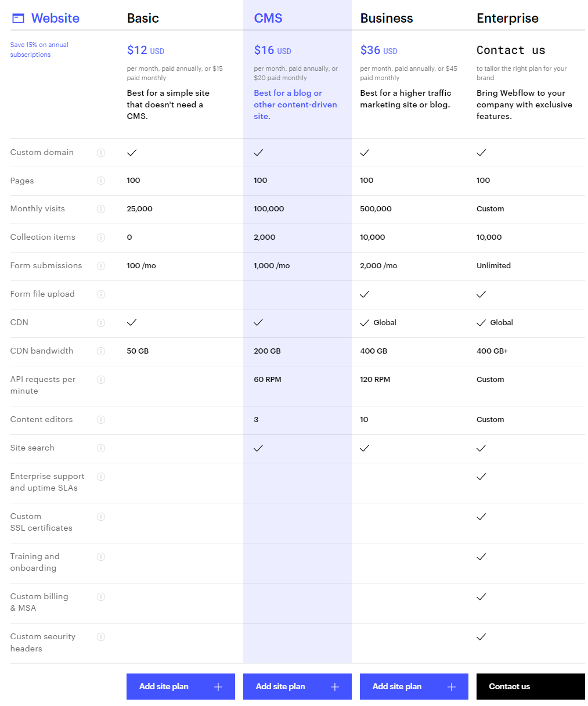The width and height of the screenshot is (588, 706).
Task: Open the Collection items info tooltip icon
Action: pos(101,237)
